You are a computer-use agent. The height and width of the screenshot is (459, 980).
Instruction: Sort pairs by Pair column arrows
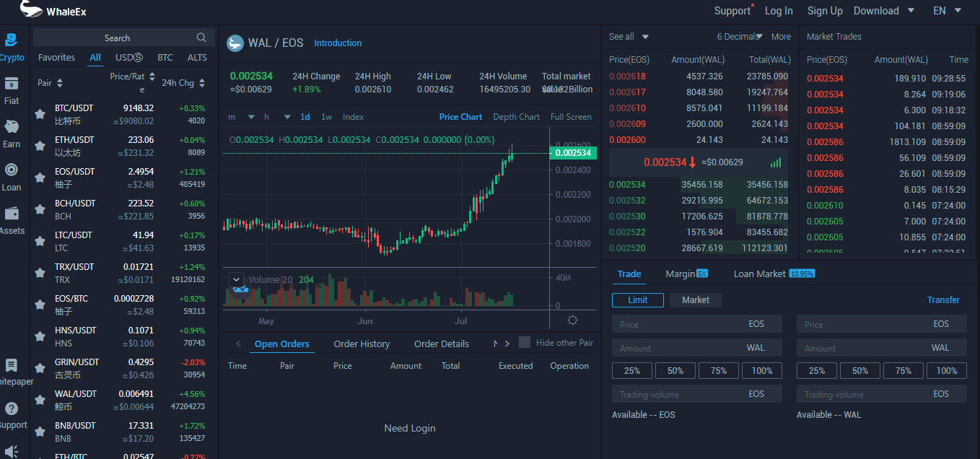point(60,83)
